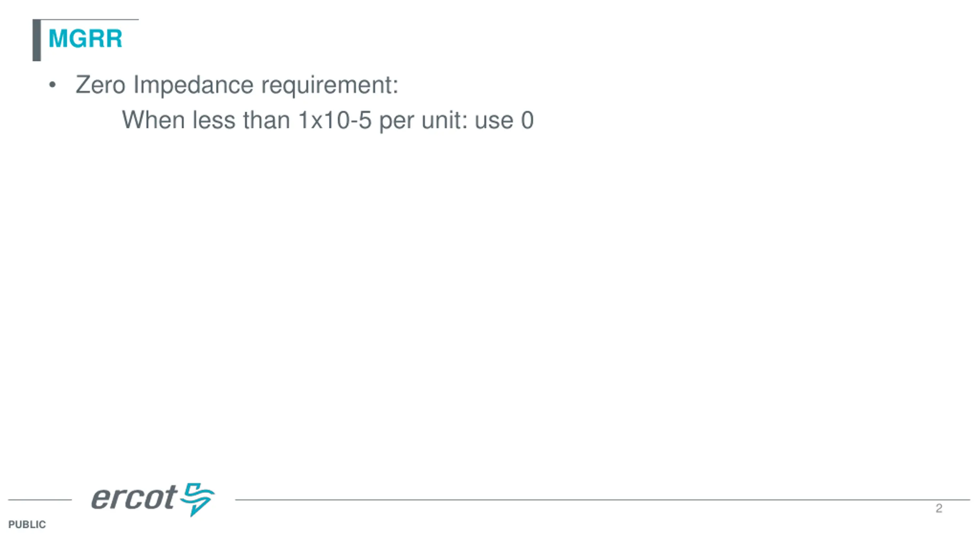This screenshot has height=551, width=980.
Task: Click the word less in the sub-line
Action: tap(214, 120)
